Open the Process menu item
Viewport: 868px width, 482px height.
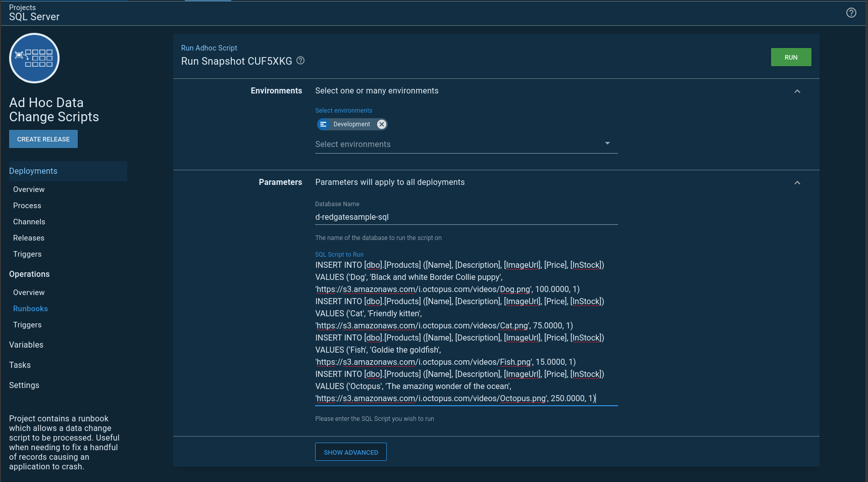click(27, 206)
